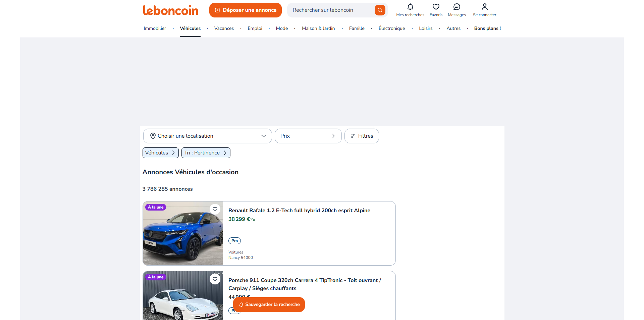Screen dimensions: 644x320
Task: Click the location pin icon
Action: tap(153, 136)
